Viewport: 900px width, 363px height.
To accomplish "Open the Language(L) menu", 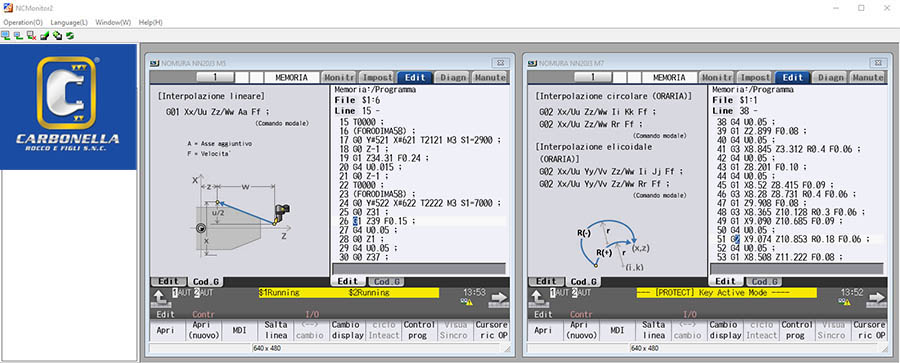I will 69,22.
